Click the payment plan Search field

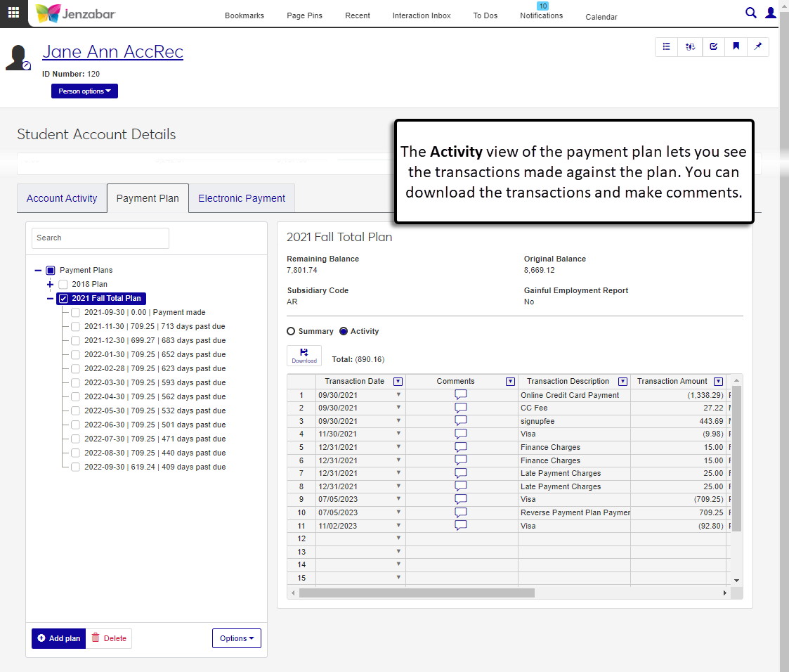tap(100, 238)
